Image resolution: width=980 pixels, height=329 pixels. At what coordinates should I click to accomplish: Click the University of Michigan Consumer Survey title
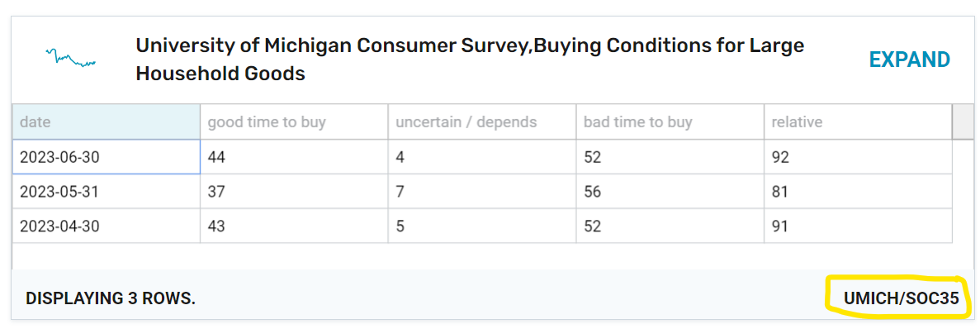coord(470,60)
